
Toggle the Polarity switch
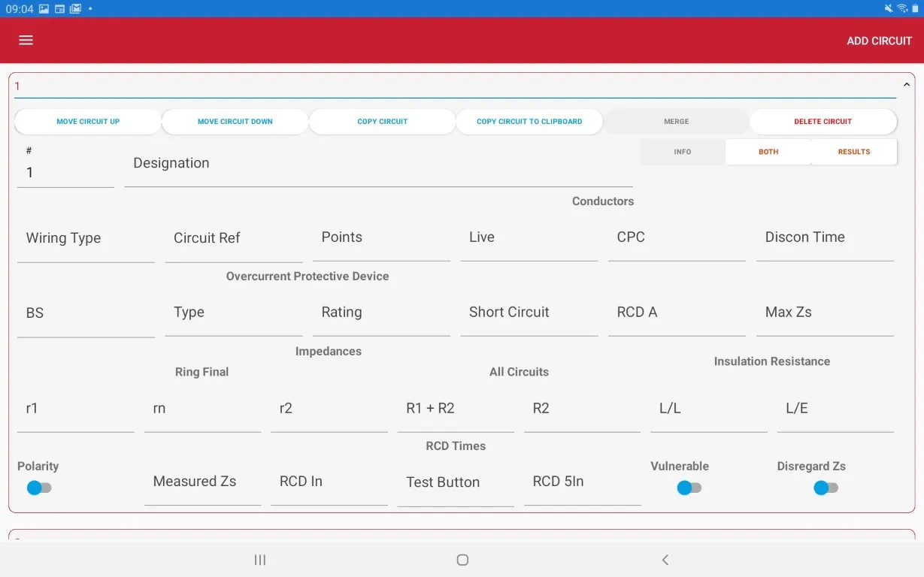39,488
